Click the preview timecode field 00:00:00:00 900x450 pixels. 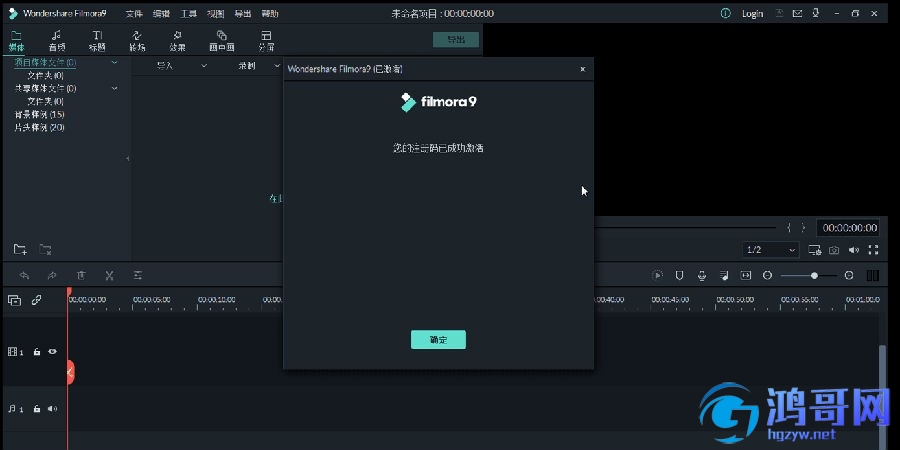[849, 228]
